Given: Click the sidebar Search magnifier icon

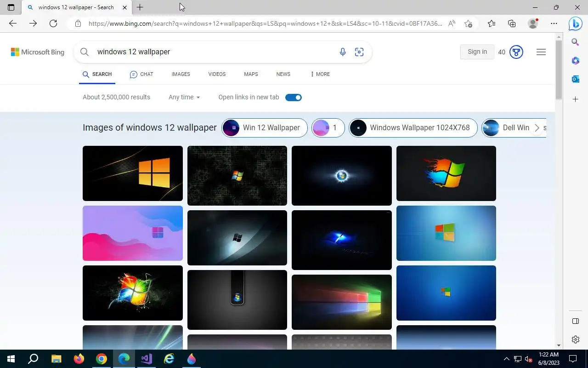Looking at the screenshot, I should click(575, 42).
